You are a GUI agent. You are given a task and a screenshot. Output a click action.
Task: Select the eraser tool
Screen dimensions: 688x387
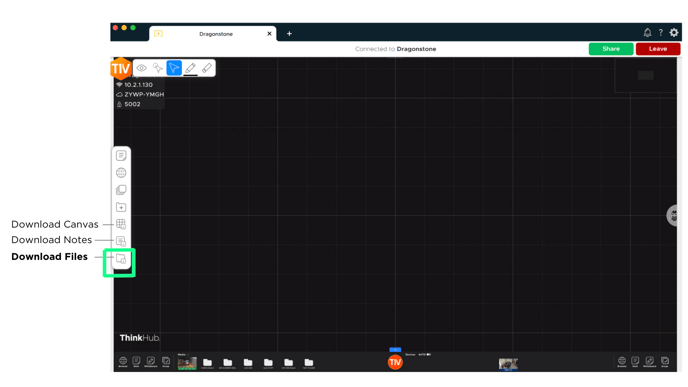click(x=207, y=68)
